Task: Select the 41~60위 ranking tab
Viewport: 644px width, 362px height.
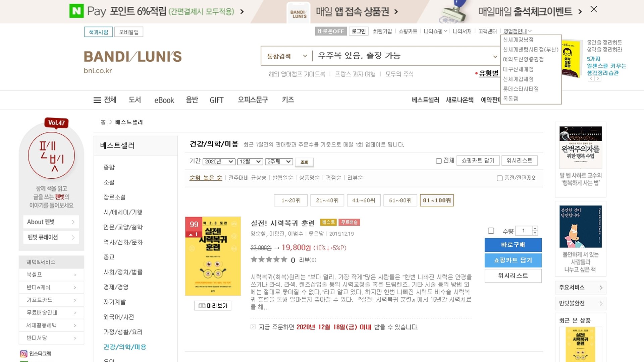Action: click(364, 200)
